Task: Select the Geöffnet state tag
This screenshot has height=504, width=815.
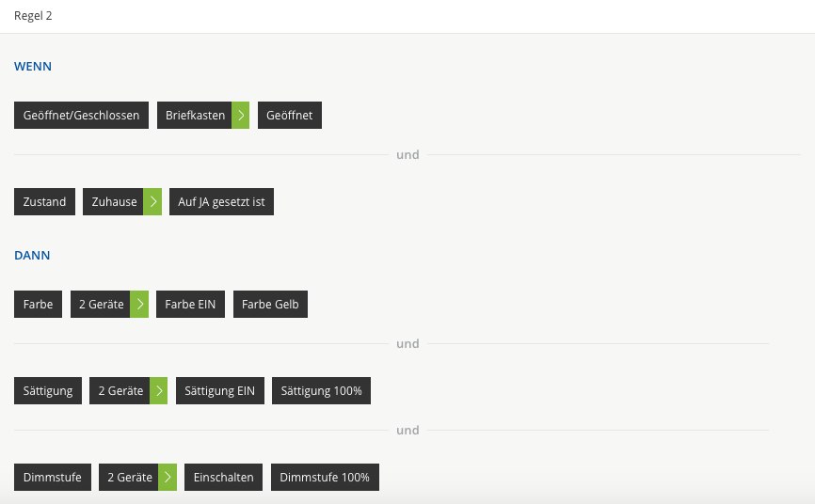Action: click(290, 116)
